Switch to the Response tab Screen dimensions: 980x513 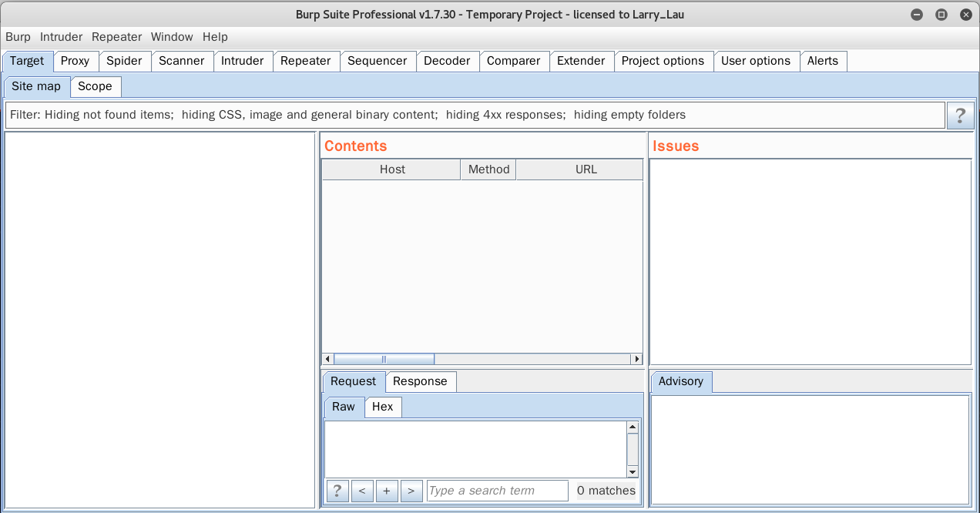420,381
